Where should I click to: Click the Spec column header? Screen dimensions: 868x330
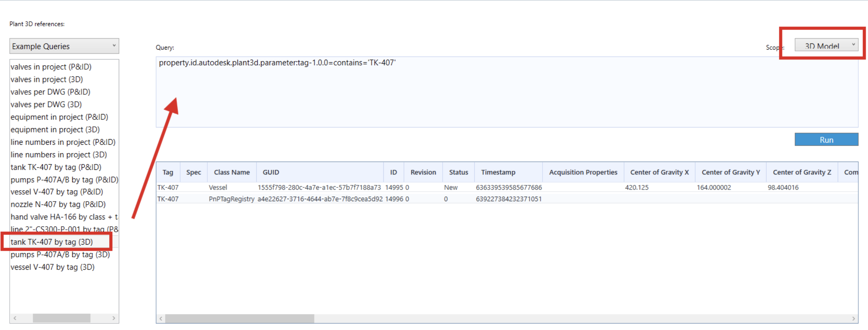pyautogui.click(x=194, y=172)
